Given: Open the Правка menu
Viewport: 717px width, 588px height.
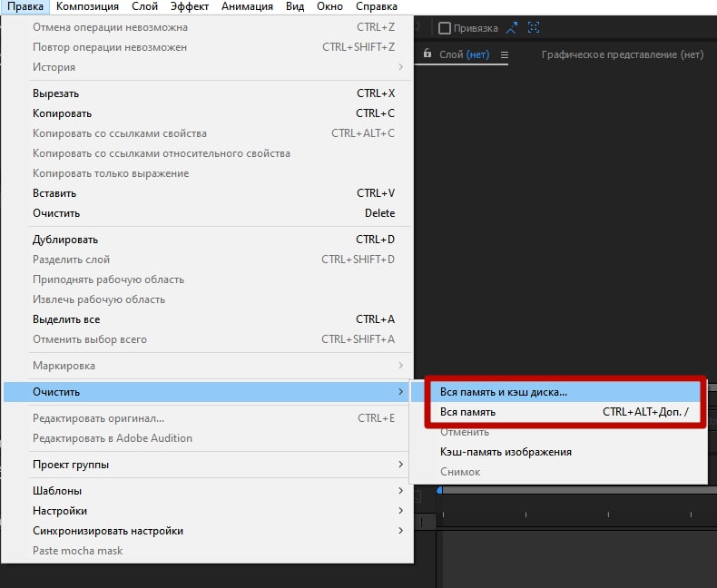Looking at the screenshot, I should 25,7.
